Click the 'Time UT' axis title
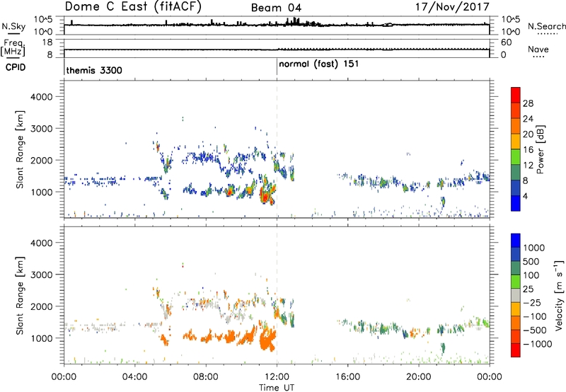Image resolution: width=566 pixels, height=392 pixels. pos(277,388)
